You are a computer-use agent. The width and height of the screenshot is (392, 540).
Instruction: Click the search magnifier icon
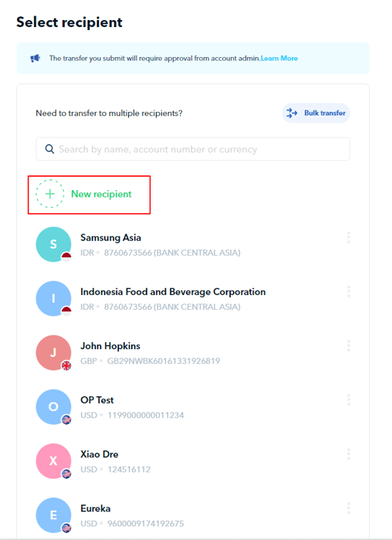click(49, 149)
